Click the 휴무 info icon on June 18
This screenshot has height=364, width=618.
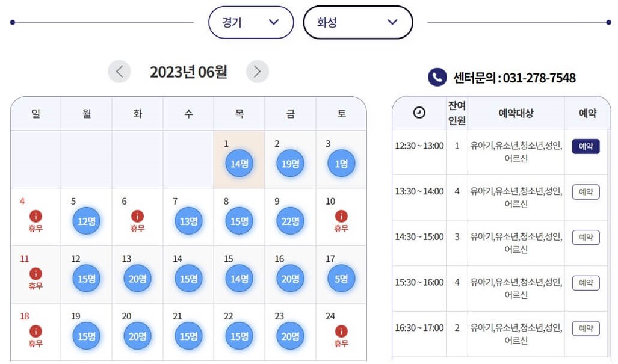(x=35, y=330)
